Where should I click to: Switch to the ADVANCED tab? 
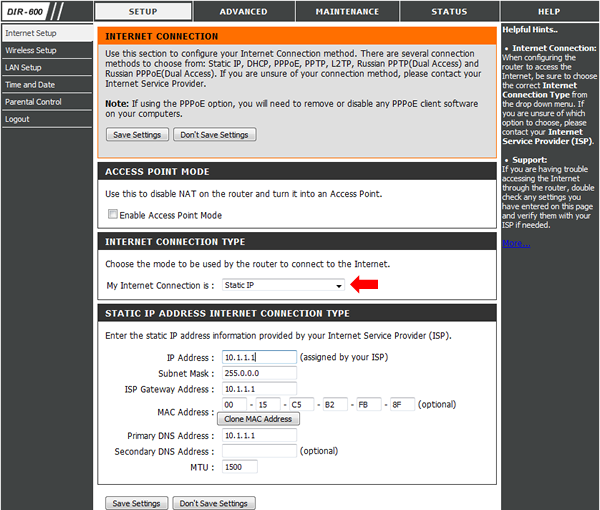[x=244, y=11]
